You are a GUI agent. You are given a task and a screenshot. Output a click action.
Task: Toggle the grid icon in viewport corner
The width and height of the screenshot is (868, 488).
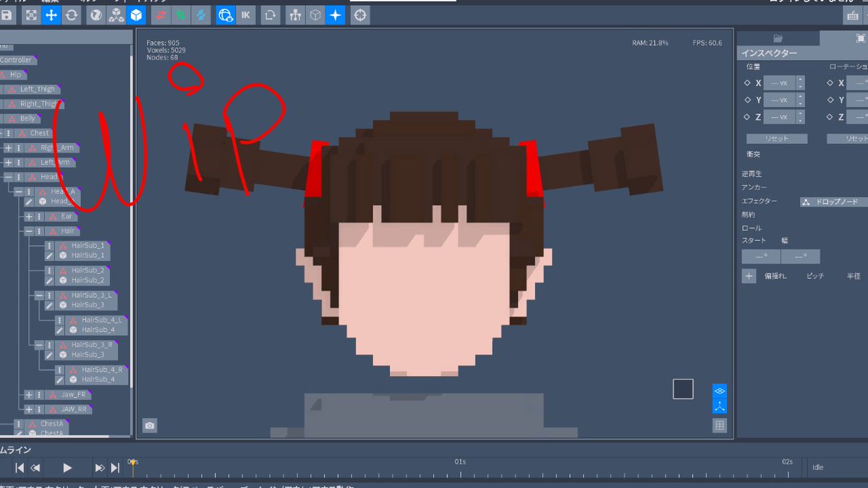(x=720, y=426)
